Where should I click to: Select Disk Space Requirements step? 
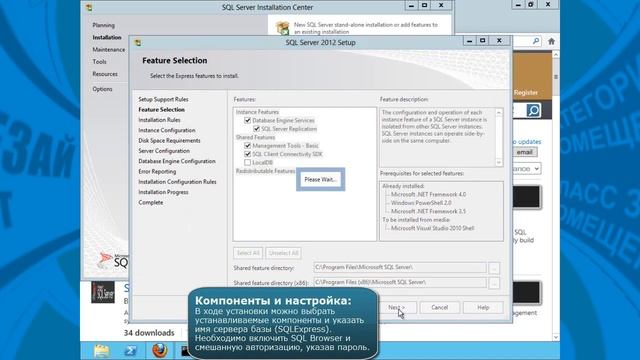click(x=169, y=140)
